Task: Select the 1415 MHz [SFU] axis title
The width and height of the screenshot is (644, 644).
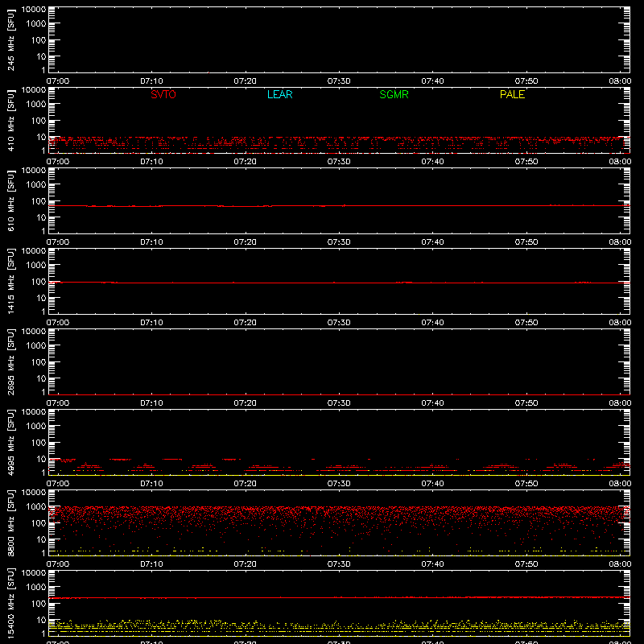Action: 11,281
